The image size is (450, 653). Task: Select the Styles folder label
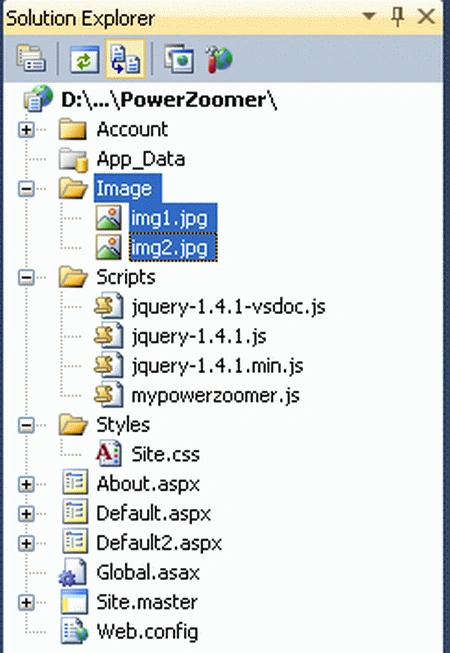click(x=123, y=425)
